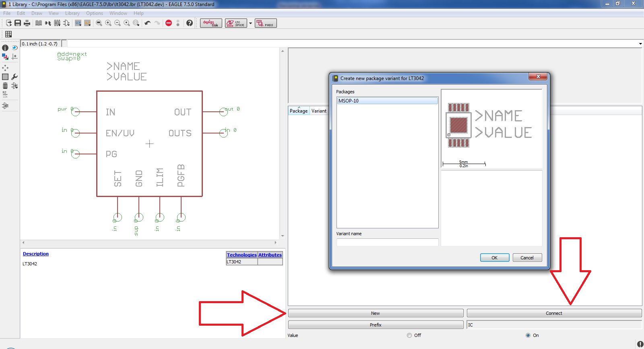Undo the last action
The image size is (644, 349).
148,23
